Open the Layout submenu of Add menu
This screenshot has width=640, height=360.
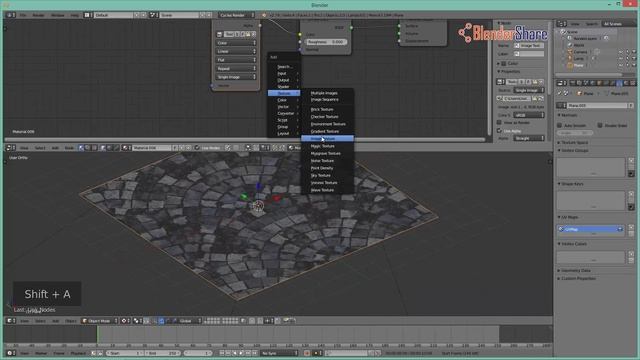pyautogui.click(x=284, y=133)
